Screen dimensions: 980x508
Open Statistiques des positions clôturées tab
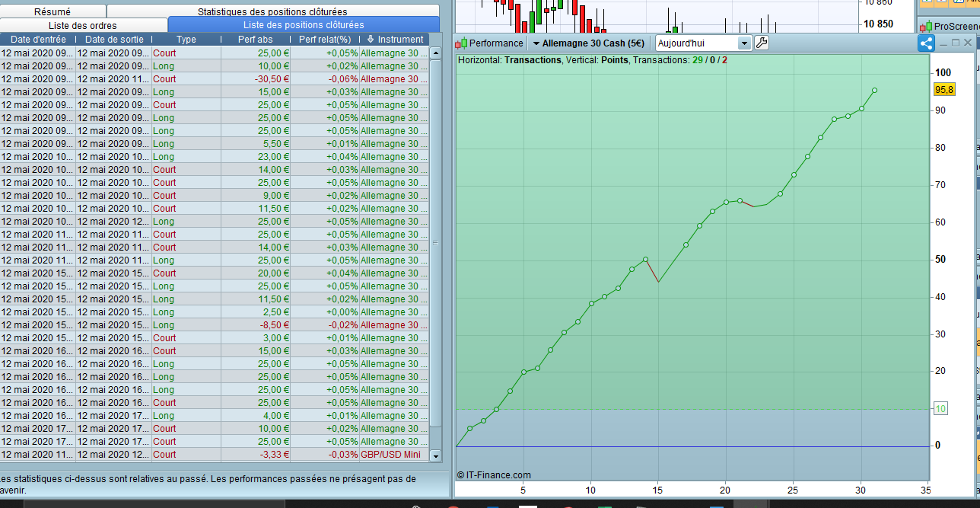[x=272, y=11]
